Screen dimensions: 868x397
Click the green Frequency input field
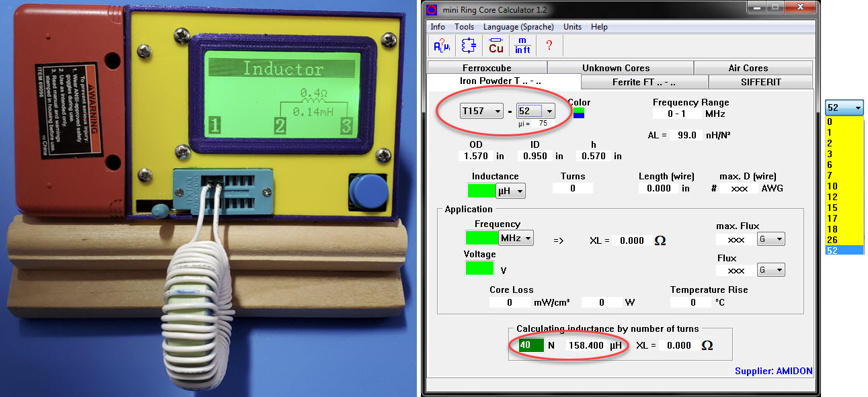pos(482,238)
